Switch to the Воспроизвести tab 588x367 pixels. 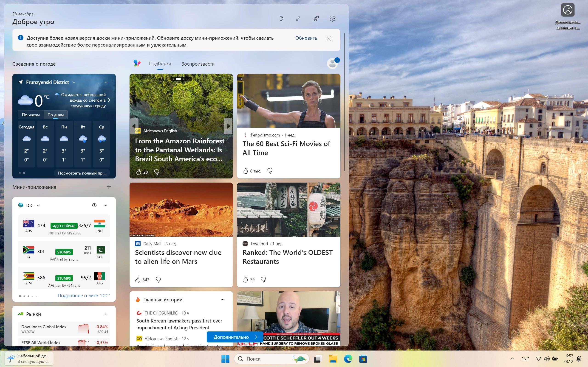click(x=198, y=64)
